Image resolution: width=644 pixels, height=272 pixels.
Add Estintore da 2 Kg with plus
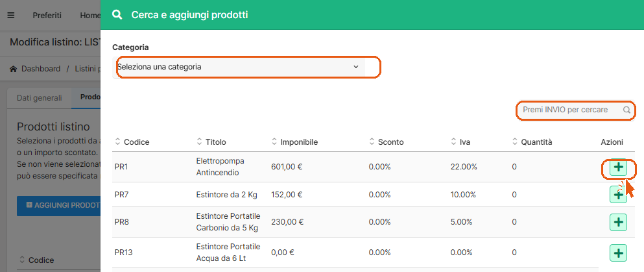618,194
